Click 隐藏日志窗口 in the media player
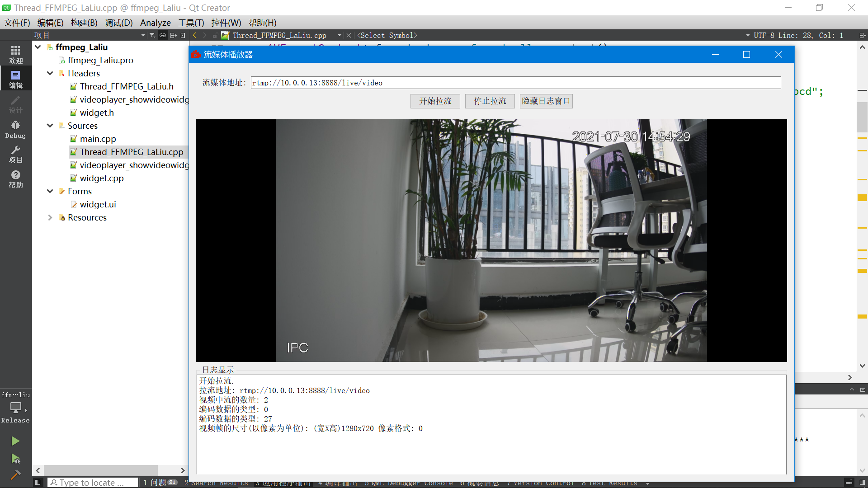The width and height of the screenshot is (868, 488). [x=546, y=101]
